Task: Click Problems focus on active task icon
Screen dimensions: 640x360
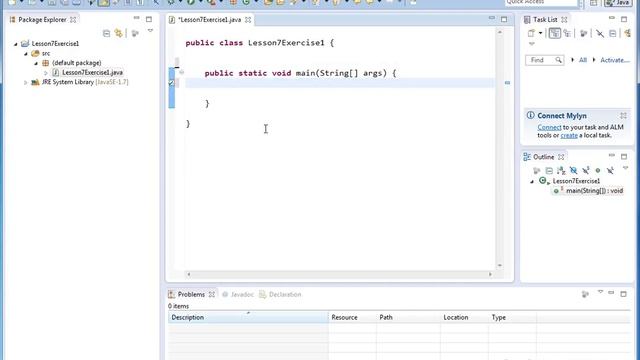Action: pos(585,294)
